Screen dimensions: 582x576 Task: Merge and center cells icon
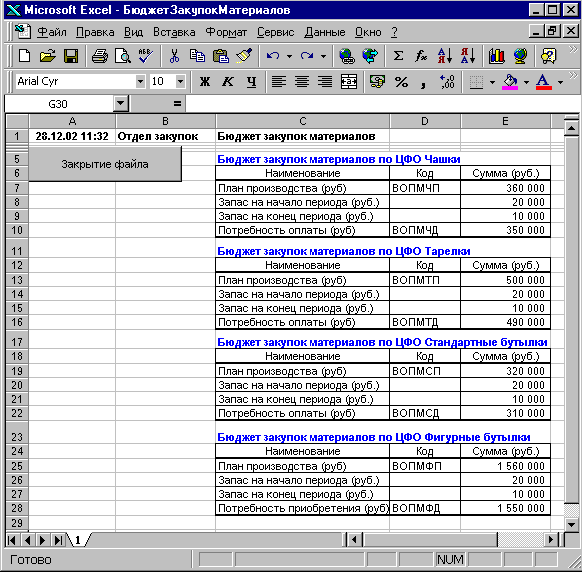pos(349,81)
